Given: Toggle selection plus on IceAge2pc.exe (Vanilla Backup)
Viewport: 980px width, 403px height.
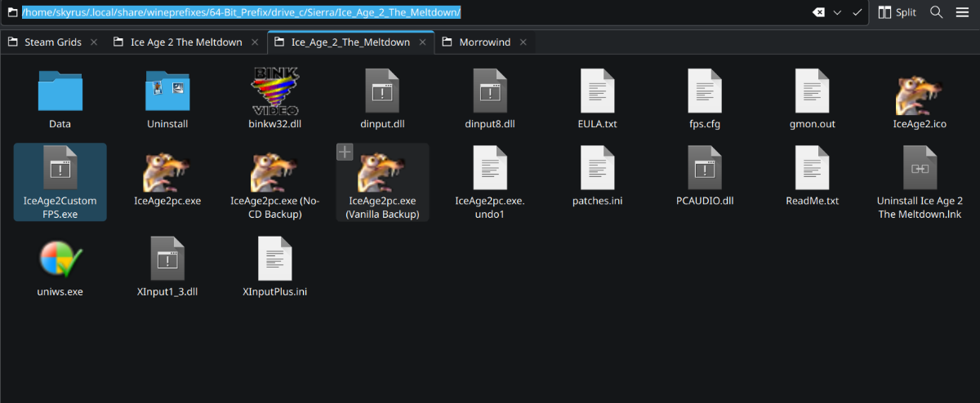Looking at the screenshot, I should (345, 152).
